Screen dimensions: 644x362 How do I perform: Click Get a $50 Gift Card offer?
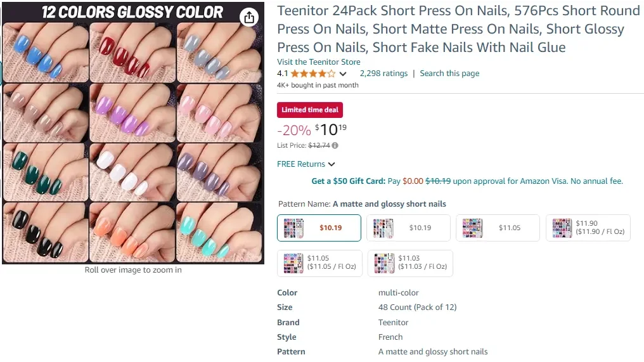tap(348, 181)
